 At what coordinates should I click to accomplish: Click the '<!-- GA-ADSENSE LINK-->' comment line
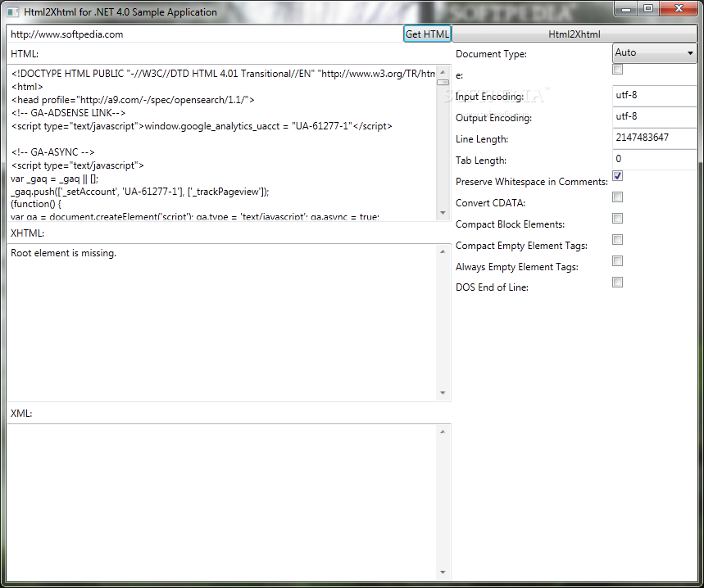tap(68, 113)
